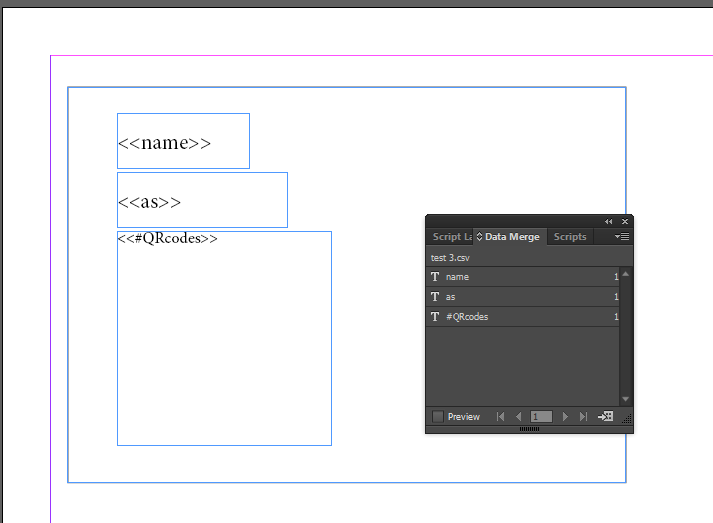Image resolution: width=713 pixels, height=523 pixels.
Task: Go to the previous record
Action: point(518,417)
